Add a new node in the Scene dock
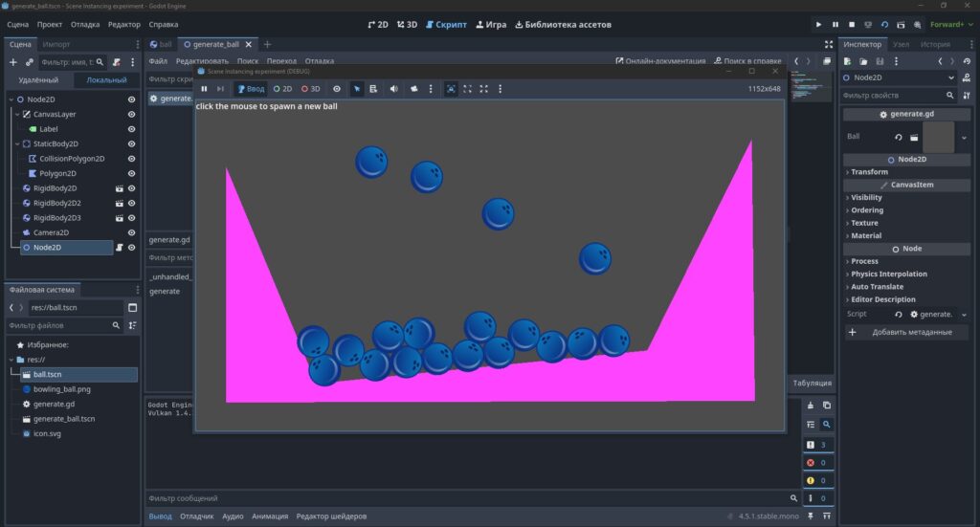 [x=13, y=62]
